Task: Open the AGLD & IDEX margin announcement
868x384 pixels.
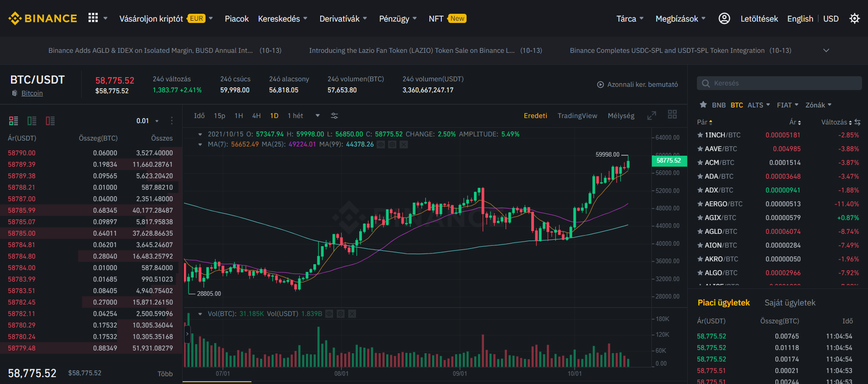Action: click(x=165, y=51)
